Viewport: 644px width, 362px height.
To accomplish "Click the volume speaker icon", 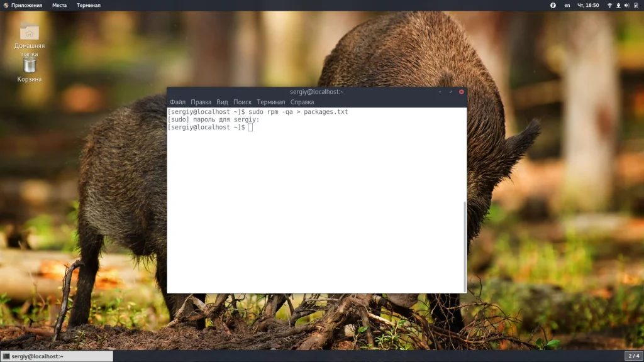I will (x=627, y=5).
